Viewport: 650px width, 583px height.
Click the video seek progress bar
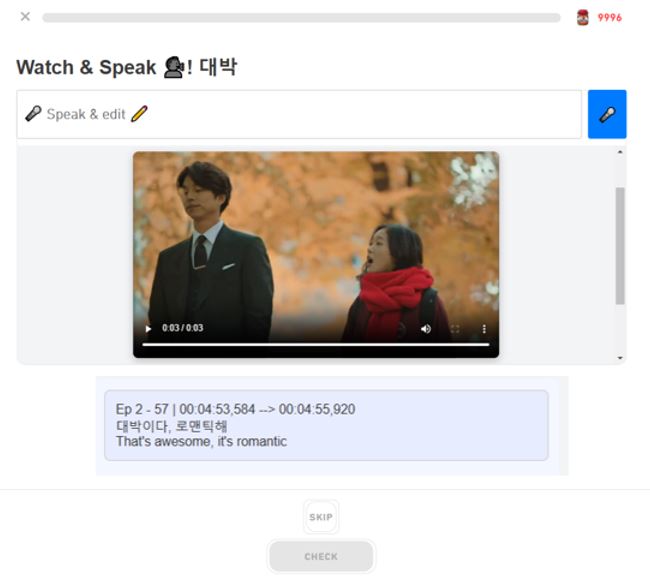(x=315, y=344)
